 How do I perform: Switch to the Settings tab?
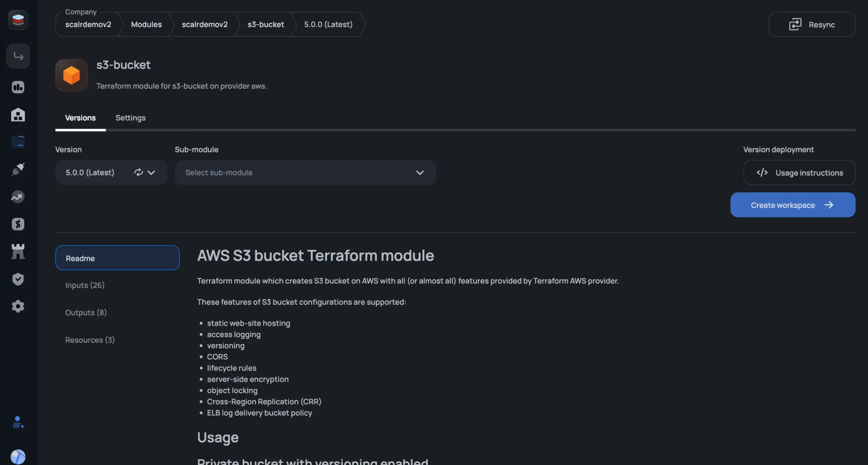[x=130, y=118]
